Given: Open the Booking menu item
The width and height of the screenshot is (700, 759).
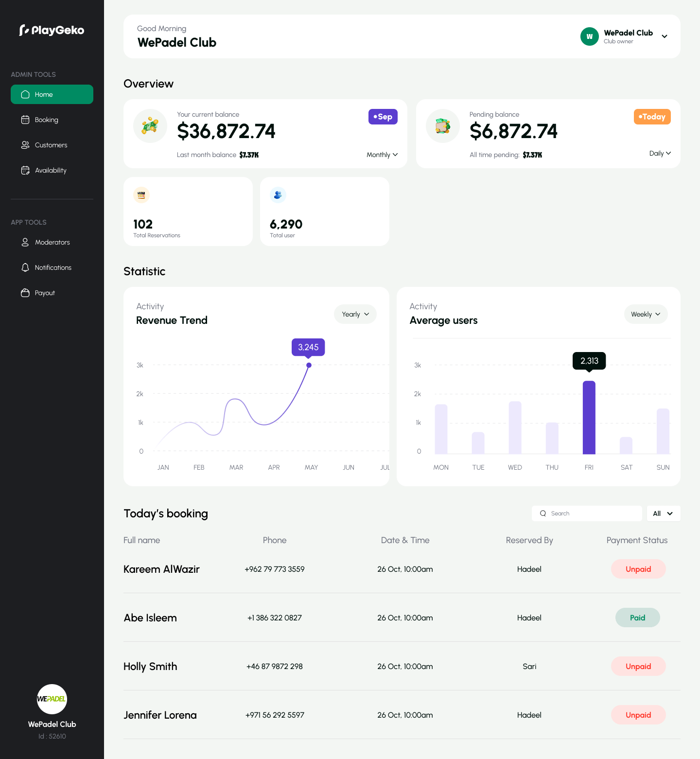Looking at the screenshot, I should point(52,120).
